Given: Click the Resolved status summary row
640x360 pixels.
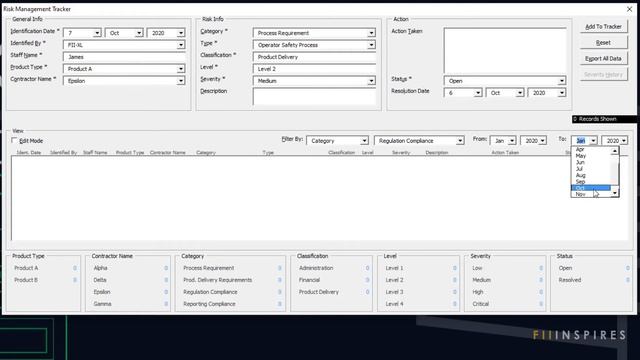Looking at the screenshot, I should point(594,280).
